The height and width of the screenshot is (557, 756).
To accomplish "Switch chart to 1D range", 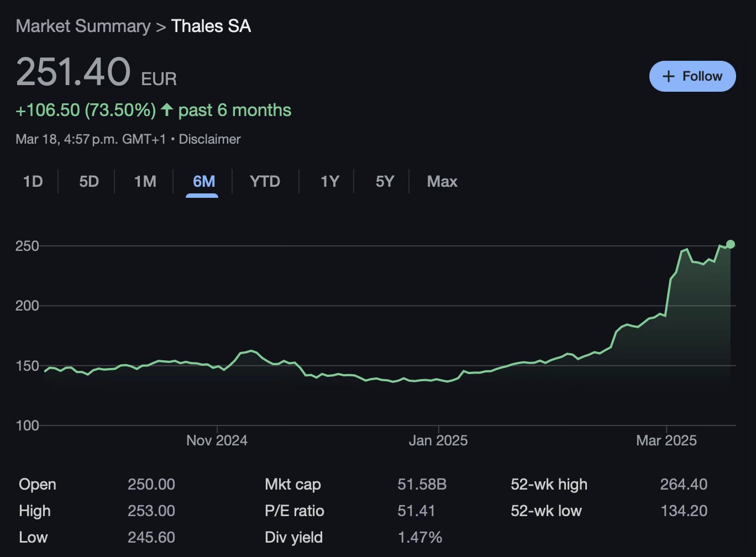I will tap(33, 181).
